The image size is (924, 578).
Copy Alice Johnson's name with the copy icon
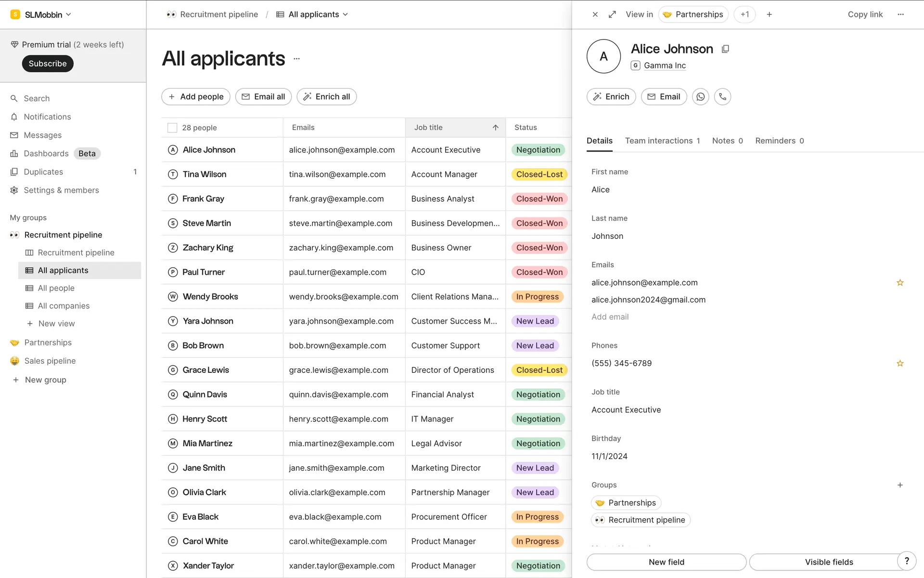pos(725,49)
